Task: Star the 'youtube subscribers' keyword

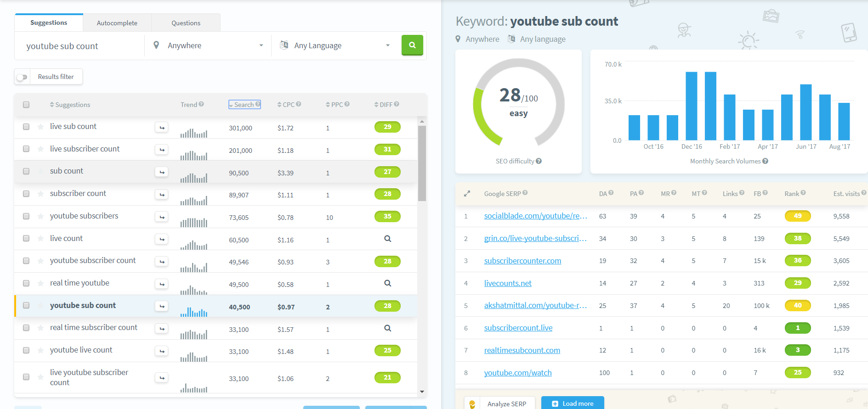Action: coord(40,216)
